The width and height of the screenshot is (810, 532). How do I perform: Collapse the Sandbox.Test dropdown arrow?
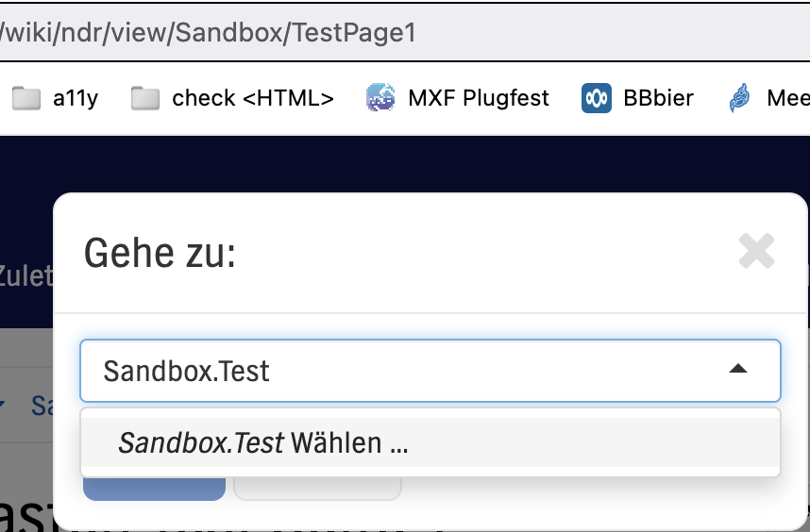click(x=738, y=370)
